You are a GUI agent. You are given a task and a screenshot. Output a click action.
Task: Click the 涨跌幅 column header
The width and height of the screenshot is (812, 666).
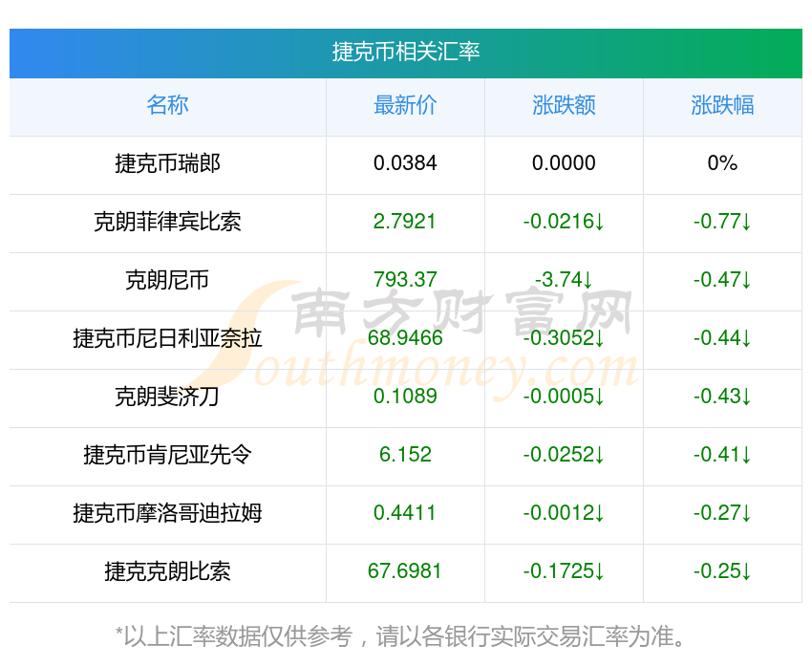pyautogui.click(x=722, y=105)
